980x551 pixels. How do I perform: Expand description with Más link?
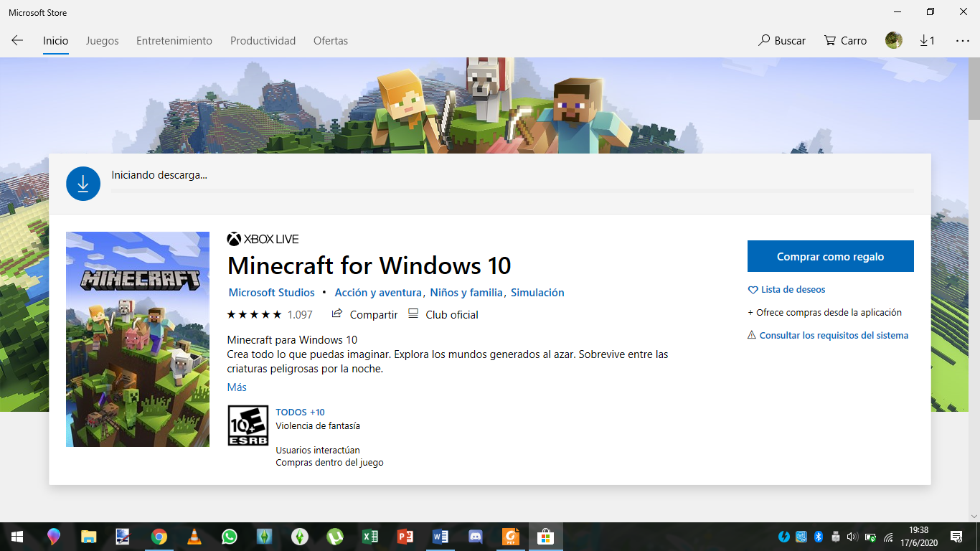coord(237,387)
